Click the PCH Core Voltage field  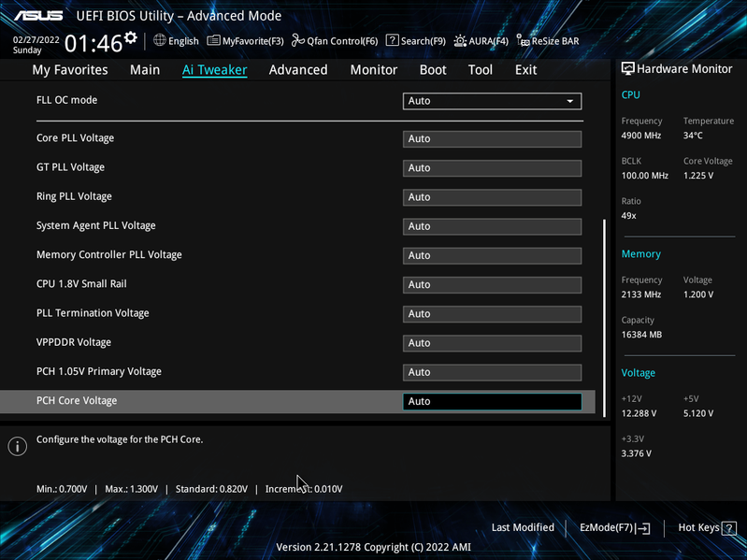(492, 401)
